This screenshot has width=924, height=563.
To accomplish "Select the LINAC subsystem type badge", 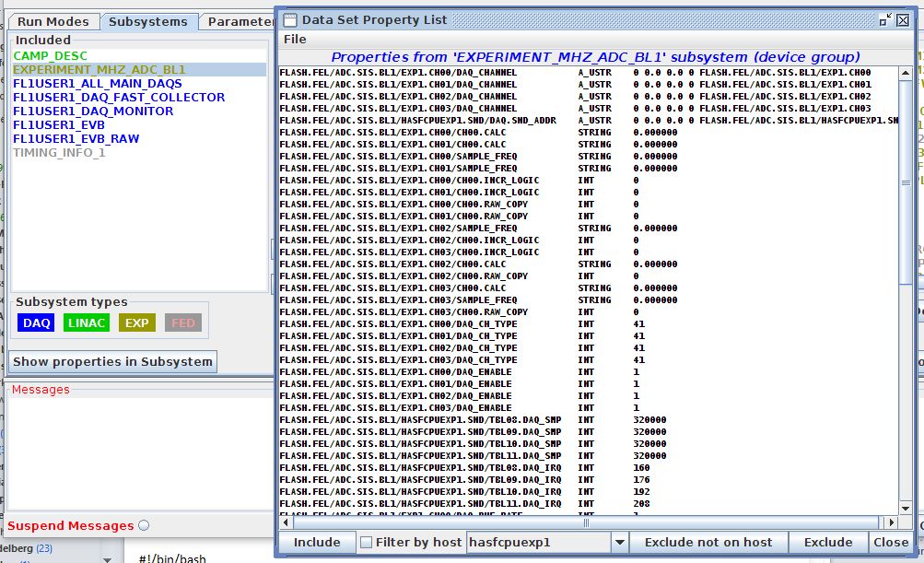I will point(86,323).
